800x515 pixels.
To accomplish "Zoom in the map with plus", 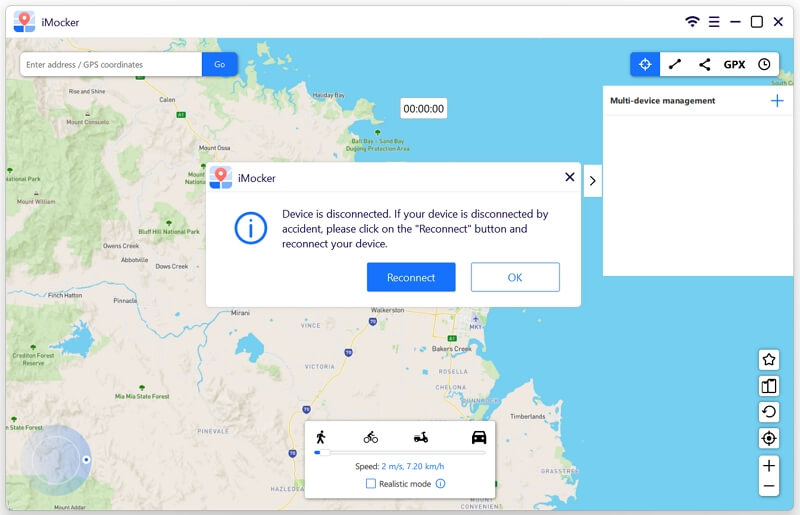I will tap(769, 465).
